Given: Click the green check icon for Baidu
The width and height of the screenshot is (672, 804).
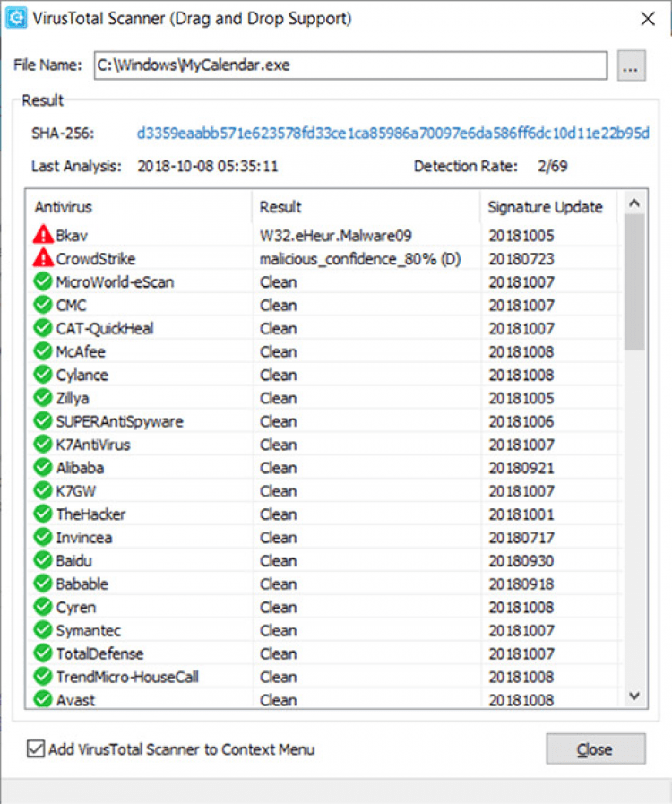Looking at the screenshot, I should click(x=43, y=560).
